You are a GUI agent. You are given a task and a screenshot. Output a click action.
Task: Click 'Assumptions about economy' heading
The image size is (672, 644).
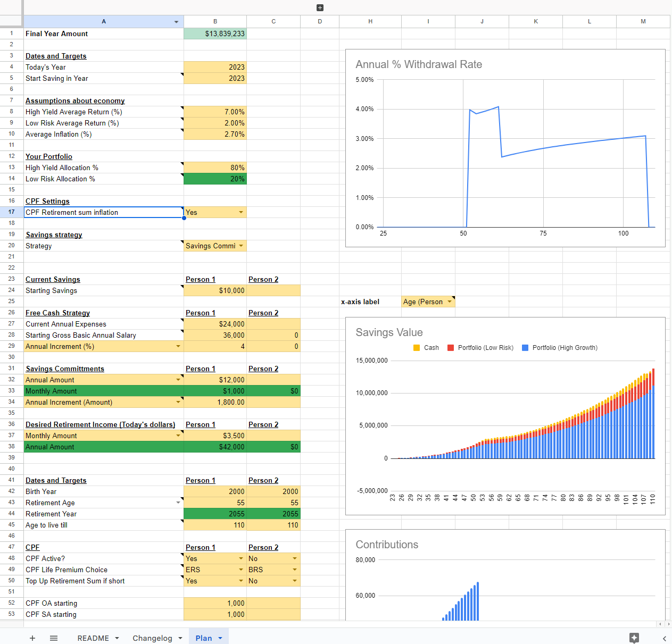point(75,101)
